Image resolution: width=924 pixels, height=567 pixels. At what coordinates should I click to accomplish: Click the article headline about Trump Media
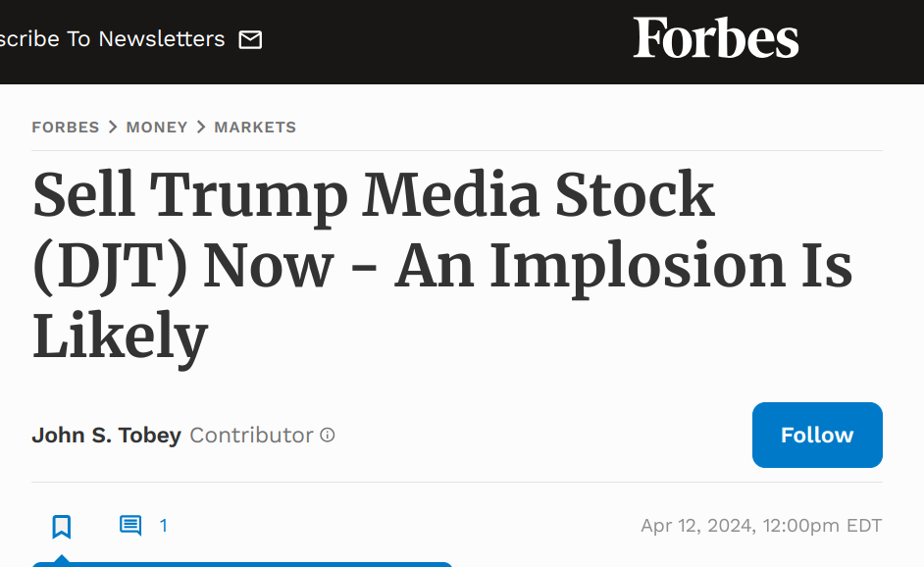tap(442, 265)
